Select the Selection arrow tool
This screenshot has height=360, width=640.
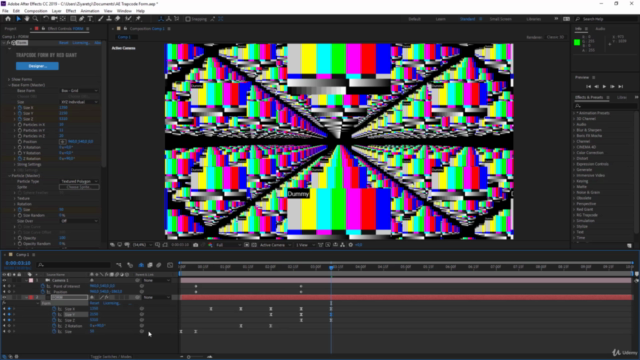[18, 19]
